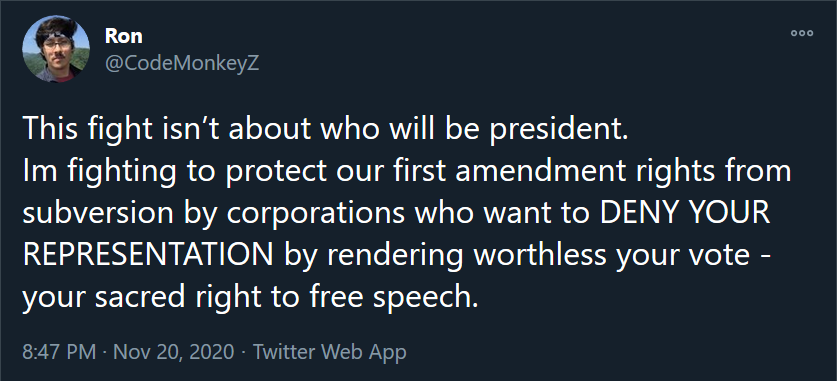Open the three-dot more options menu

(x=802, y=33)
